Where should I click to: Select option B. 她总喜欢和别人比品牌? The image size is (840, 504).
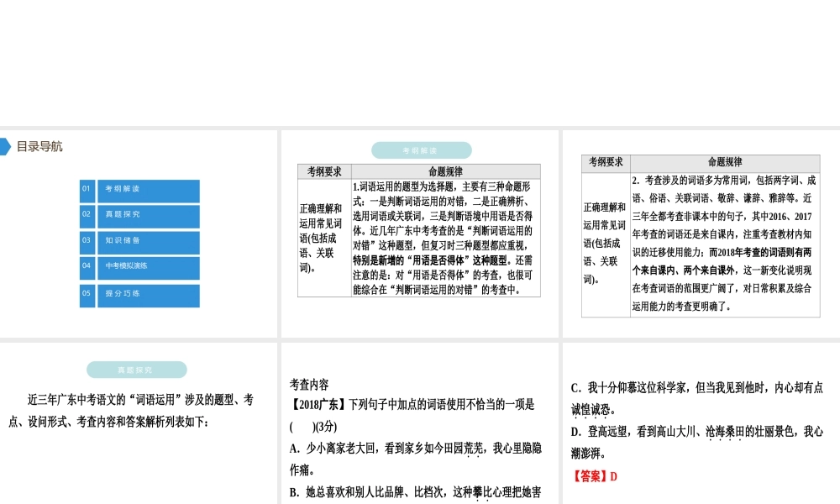[416, 492]
